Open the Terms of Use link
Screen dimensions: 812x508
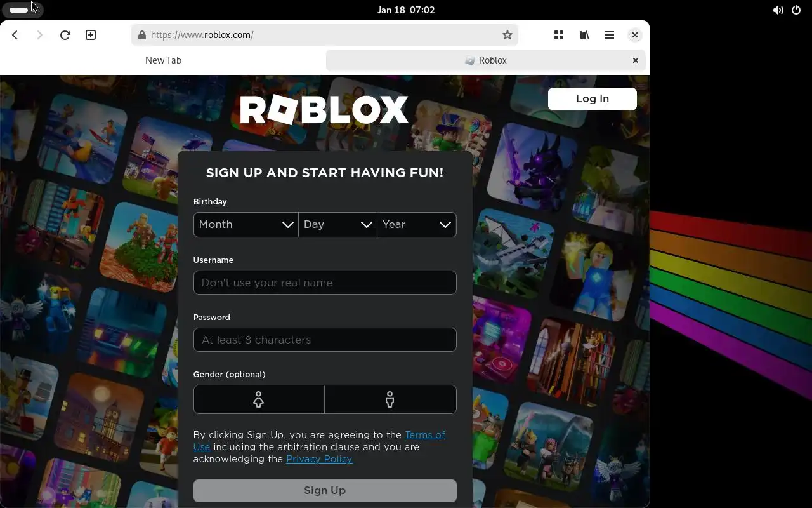[425, 435]
